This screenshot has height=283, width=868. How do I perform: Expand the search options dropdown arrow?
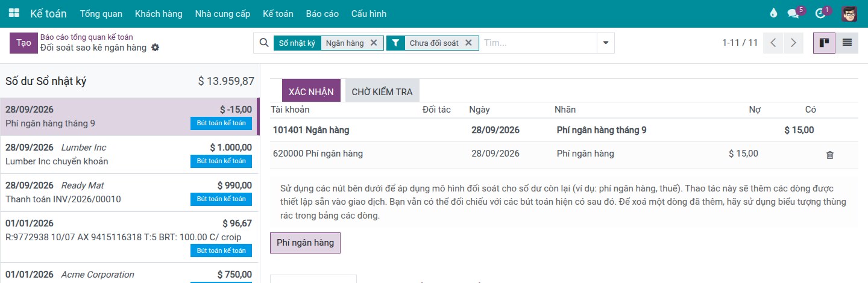pos(605,43)
